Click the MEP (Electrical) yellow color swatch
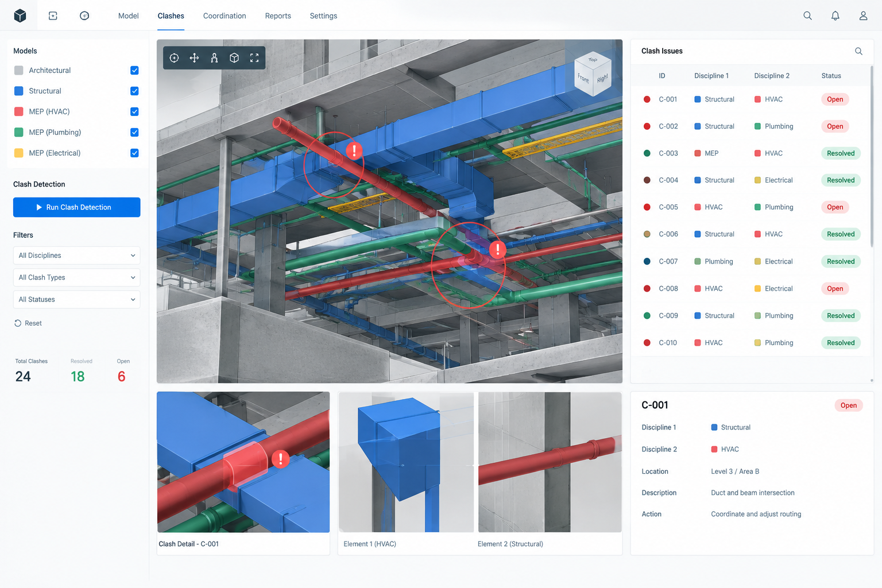882x588 pixels. coord(18,153)
